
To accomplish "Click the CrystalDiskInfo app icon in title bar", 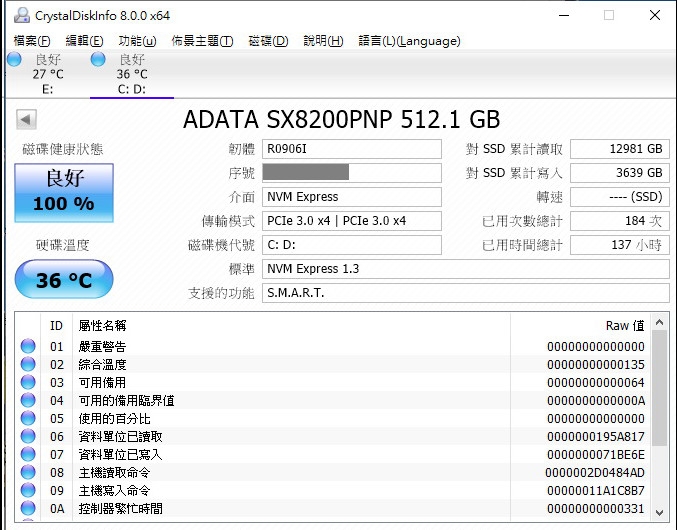I will (22, 15).
